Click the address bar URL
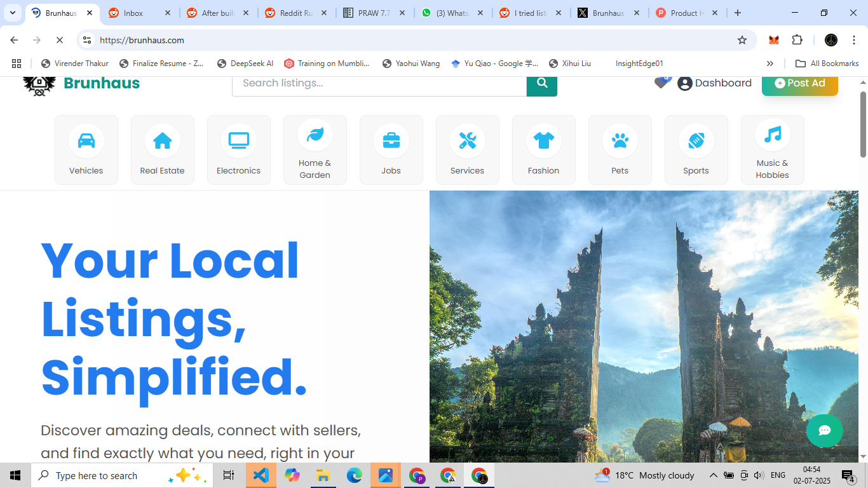Screen dimensions: 868x488 142,40
